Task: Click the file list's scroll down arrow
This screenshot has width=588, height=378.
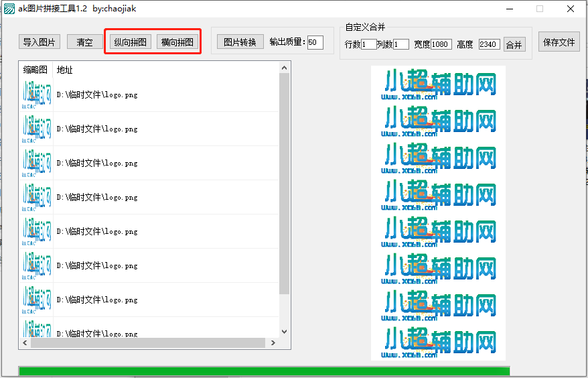Action: click(x=284, y=331)
